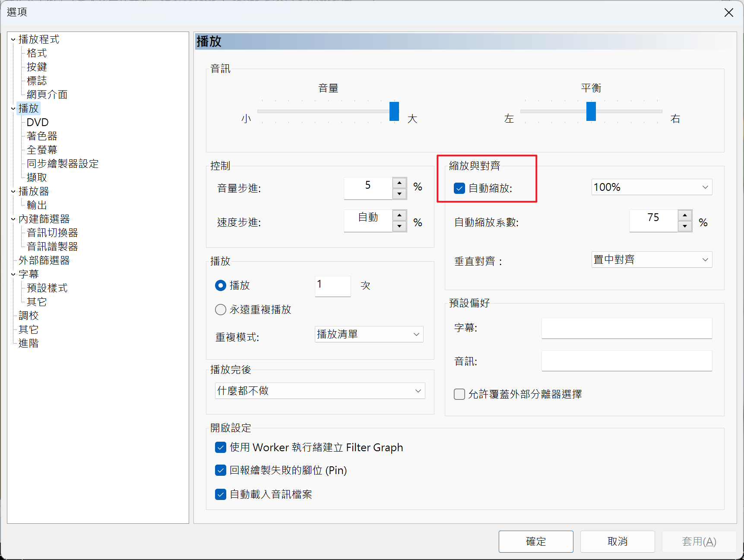Select the 永遠重複播放 radio button
Image resolution: width=744 pixels, height=560 pixels.
click(221, 309)
